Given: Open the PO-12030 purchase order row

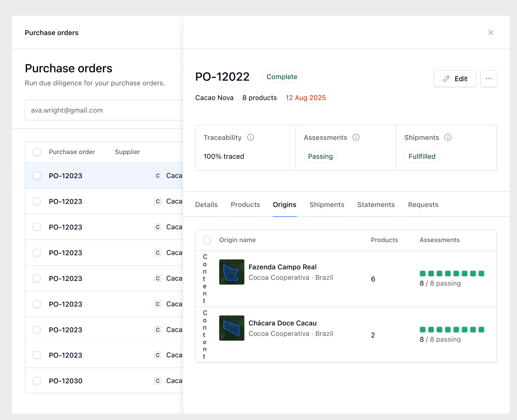Looking at the screenshot, I should (x=104, y=381).
